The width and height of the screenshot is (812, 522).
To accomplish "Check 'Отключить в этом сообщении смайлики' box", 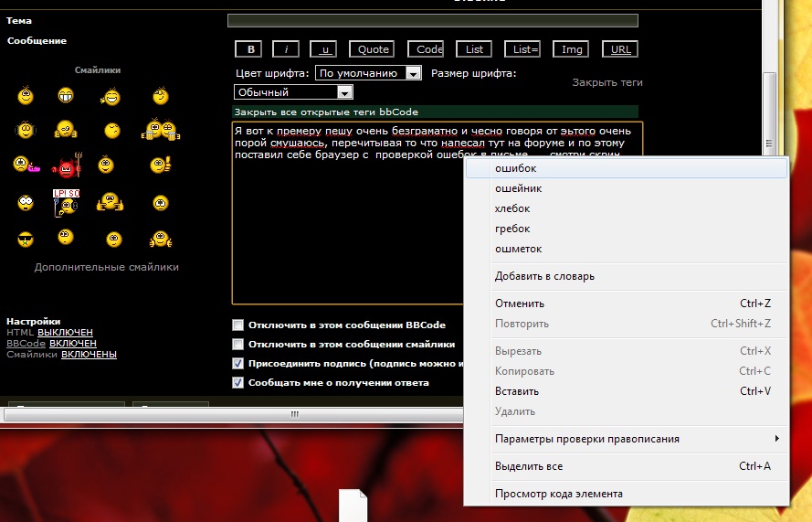I will pyautogui.click(x=238, y=345).
